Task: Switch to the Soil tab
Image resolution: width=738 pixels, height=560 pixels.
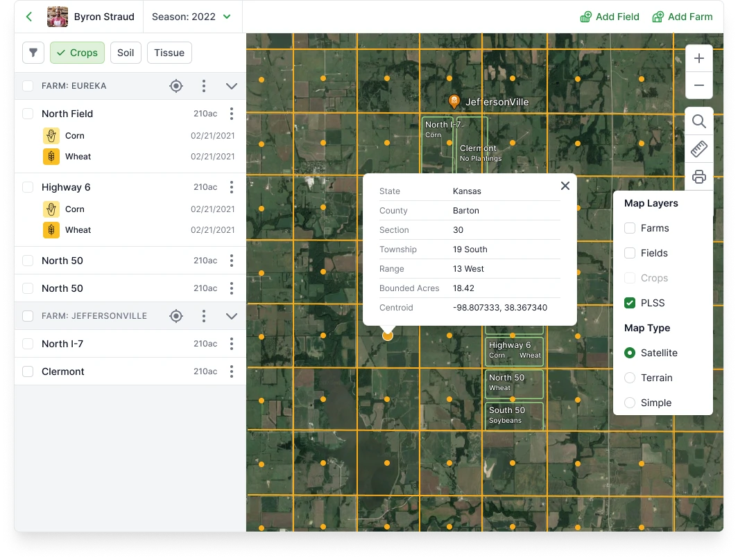Action: [126, 53]
